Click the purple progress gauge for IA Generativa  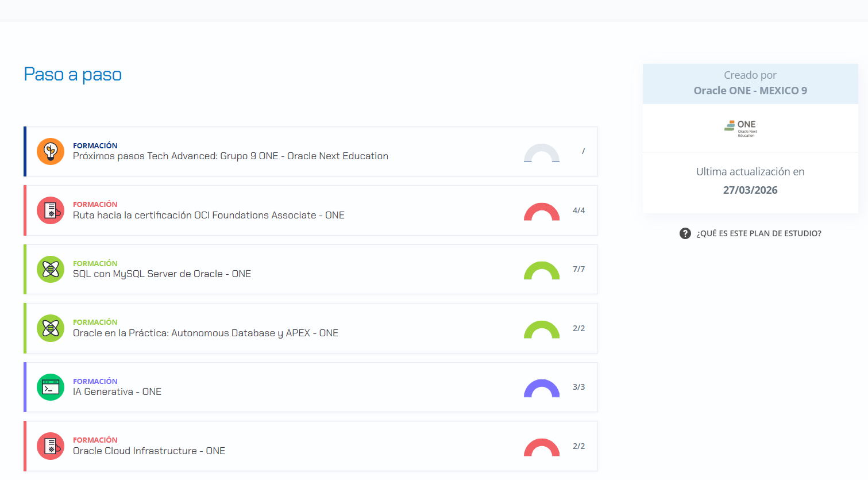(542, 389)
